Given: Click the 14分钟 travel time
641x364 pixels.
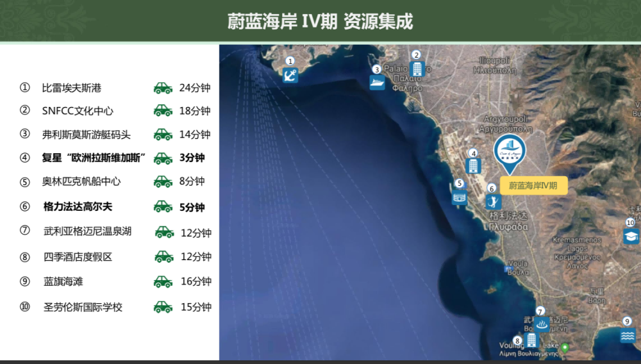Looking at the screenshot, I should coord(195,135).
